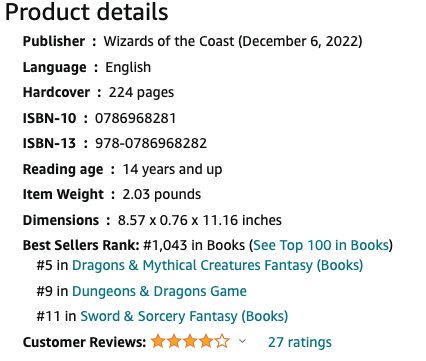Click the third orange review star
The image size is (426, 361).
point(190,341)
